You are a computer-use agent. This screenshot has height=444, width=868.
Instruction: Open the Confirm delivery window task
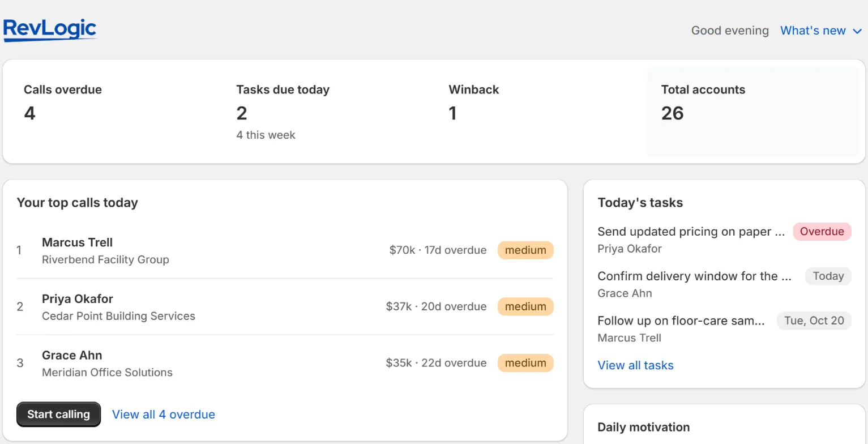pyautogui.click(x=694, y=276)
